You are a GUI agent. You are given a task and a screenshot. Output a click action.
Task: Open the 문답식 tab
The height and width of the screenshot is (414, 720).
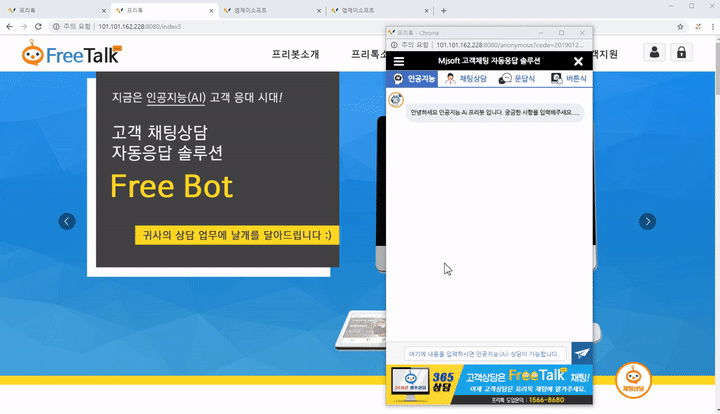(x=517, y=79)
